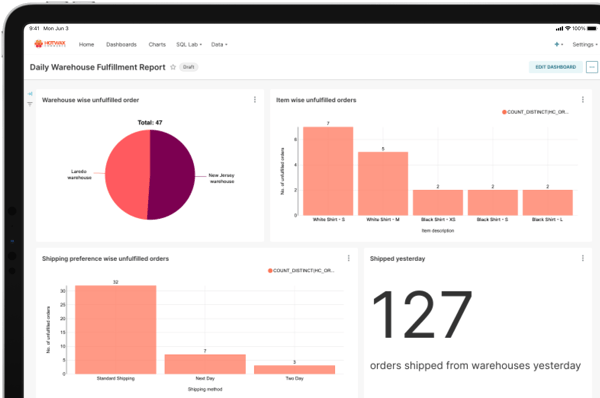Click the Edit Dashboard button

[x=556, y=67]
